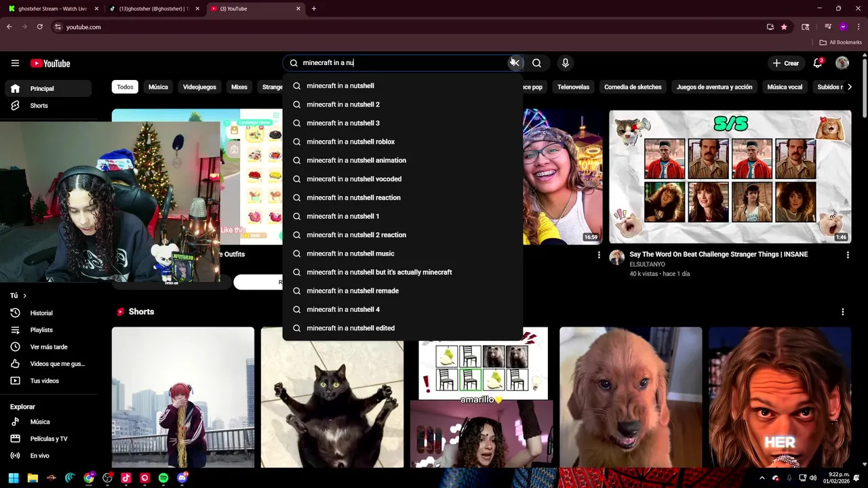Choose suggestion "minecraft in a nutshell 4"
The width and height of the screenshot is (868, 488).
403,310
